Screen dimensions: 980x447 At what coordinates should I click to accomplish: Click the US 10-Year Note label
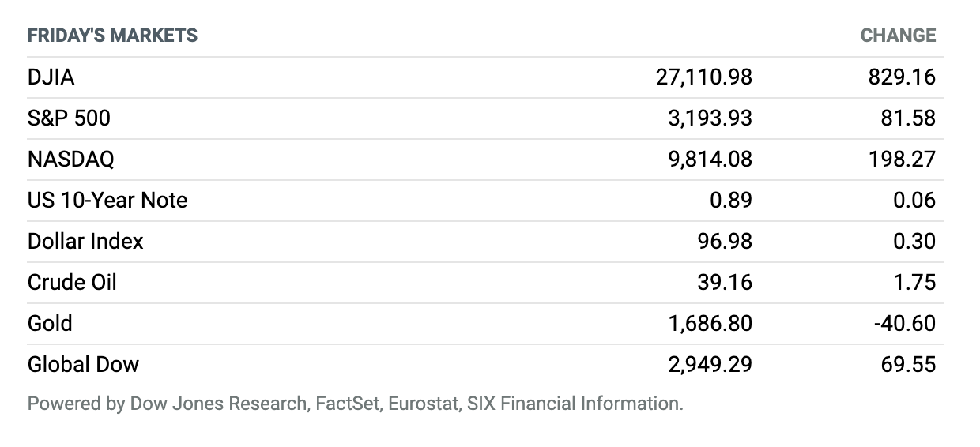click(x=107, y=201)
